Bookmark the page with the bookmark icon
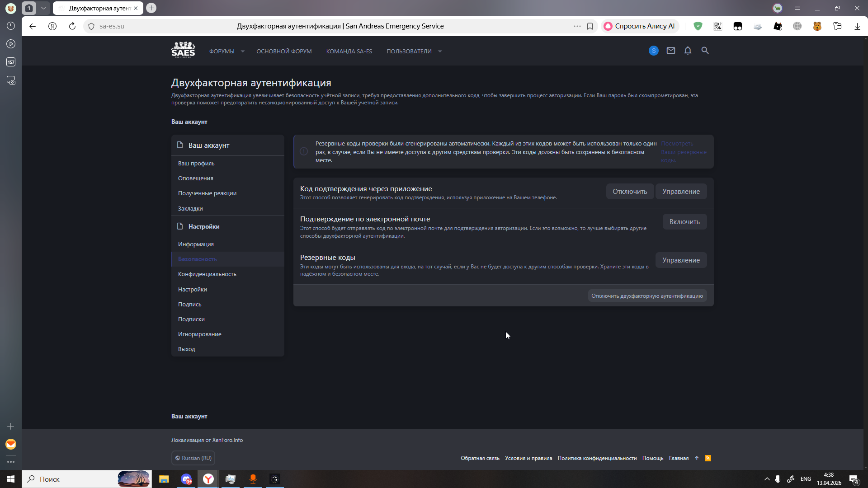 tap(590, 26)
